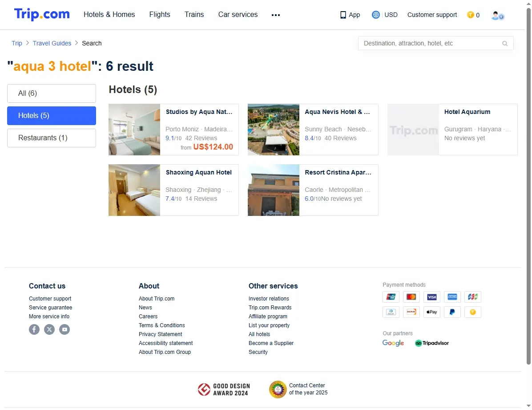Click the Visa payment icon
Screen dimensions: 532x410
click(432, 297)
